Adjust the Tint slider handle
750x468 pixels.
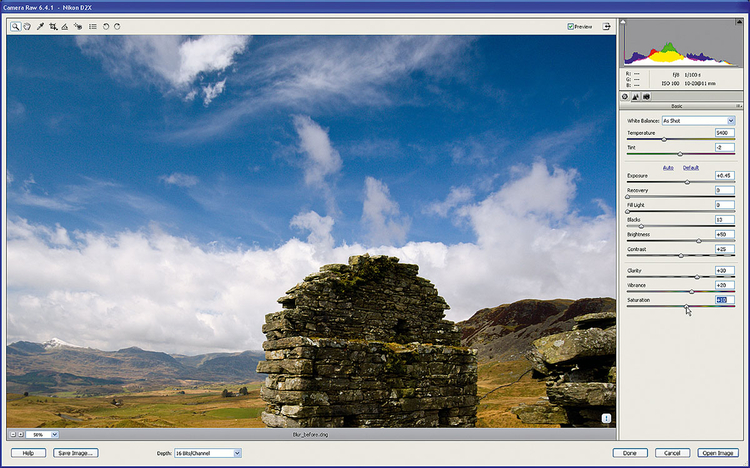coord(680,154)
